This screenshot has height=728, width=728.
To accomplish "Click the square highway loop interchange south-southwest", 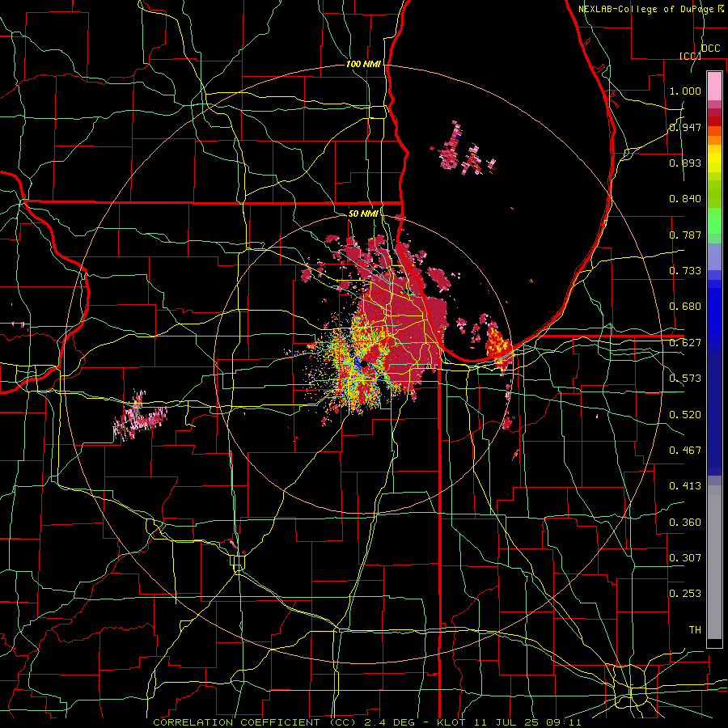I will click(238, 563).
